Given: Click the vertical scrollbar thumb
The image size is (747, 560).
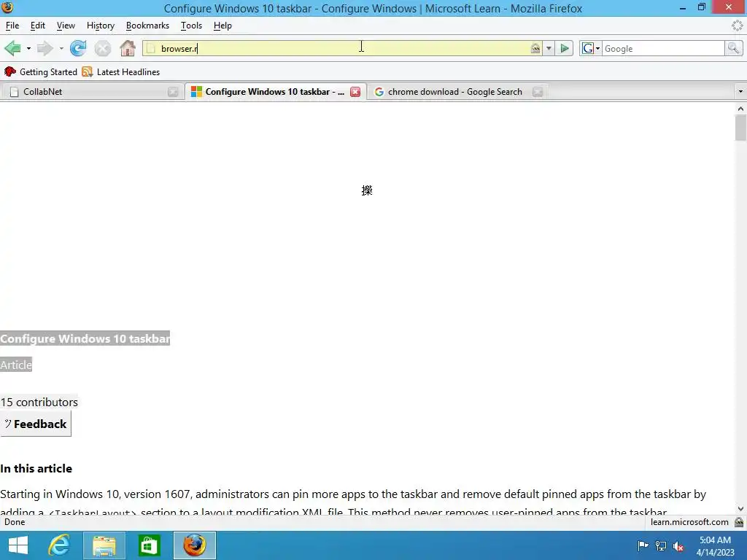Looking at the screenshot, I should pos(740,128).
